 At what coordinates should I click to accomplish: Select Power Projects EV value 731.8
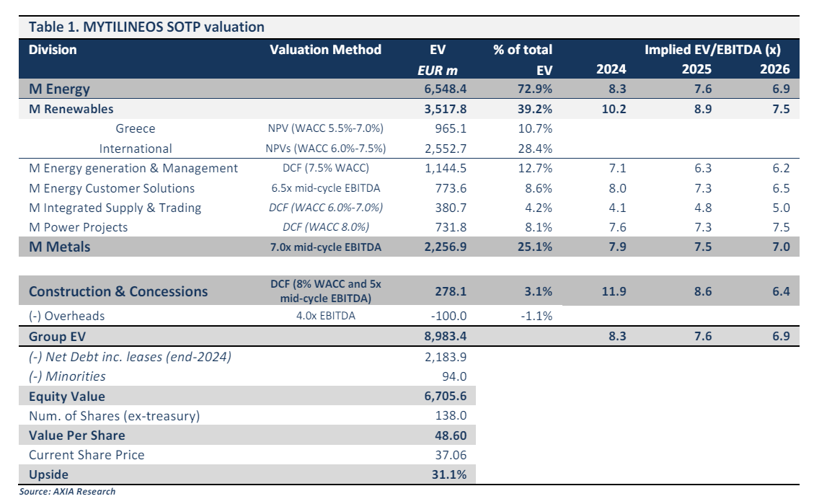click(451, 227)
